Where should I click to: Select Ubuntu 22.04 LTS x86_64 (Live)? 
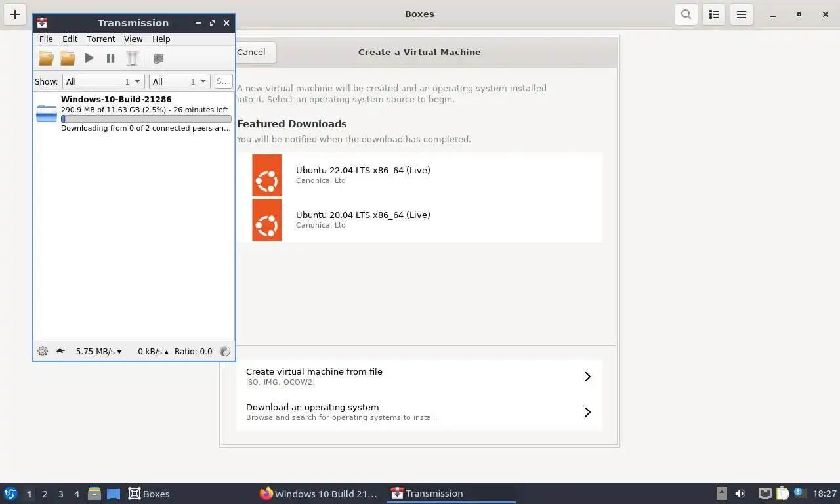(x=419, y=175)
